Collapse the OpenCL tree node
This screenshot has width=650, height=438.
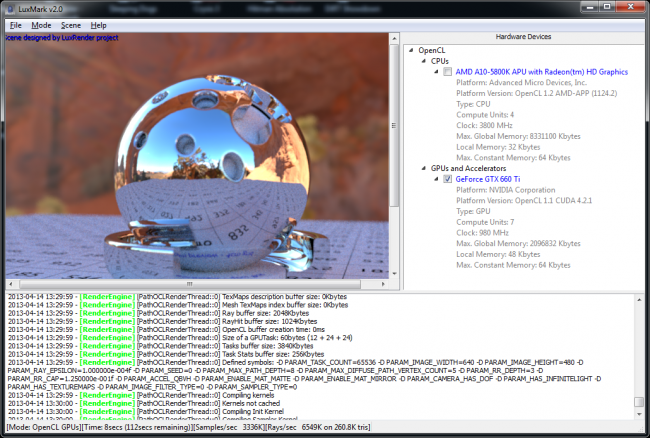click(411, 50)
